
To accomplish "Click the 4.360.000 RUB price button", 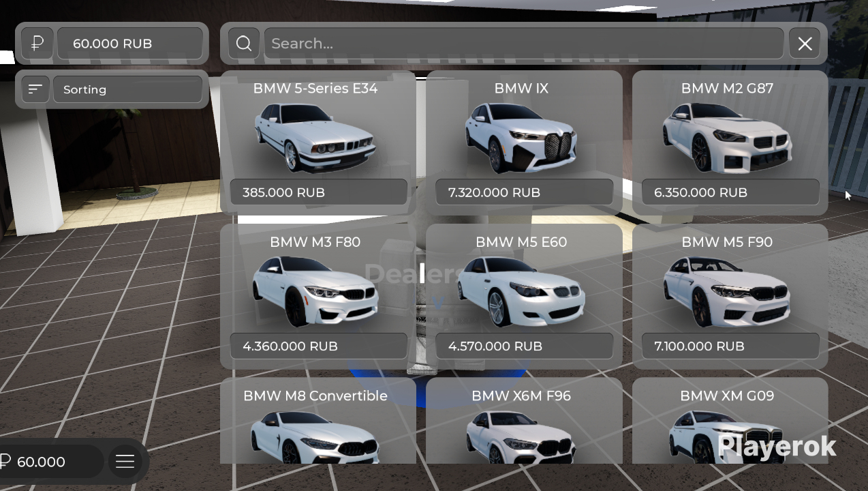I will pos(318,346).
